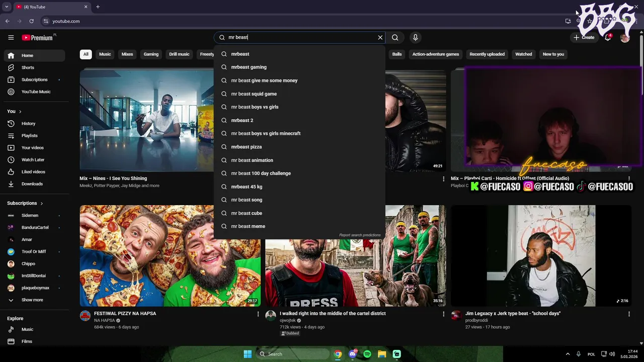The width and height of the screenshot is (644, 362).
Task: Clear the search box with the X
Action: click(380, 37)
